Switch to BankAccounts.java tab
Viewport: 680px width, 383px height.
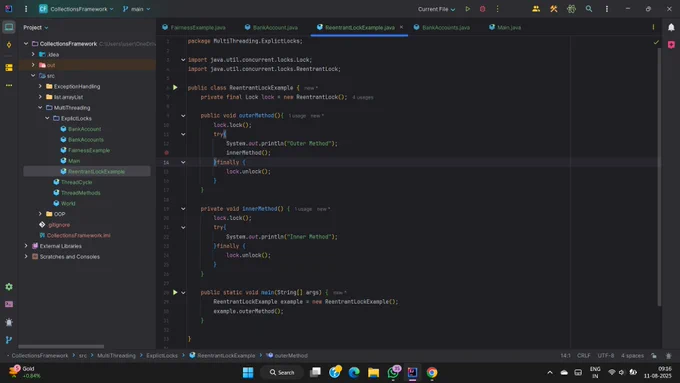click(441, 27)
